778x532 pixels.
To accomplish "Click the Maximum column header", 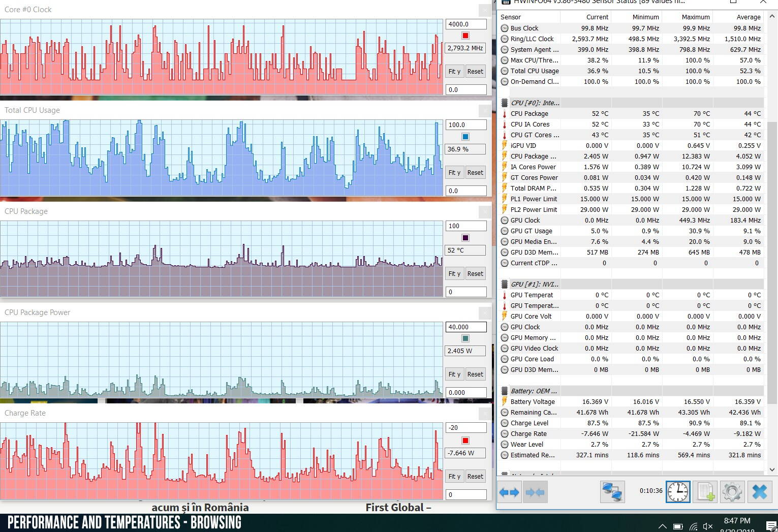I will point(695,17).
